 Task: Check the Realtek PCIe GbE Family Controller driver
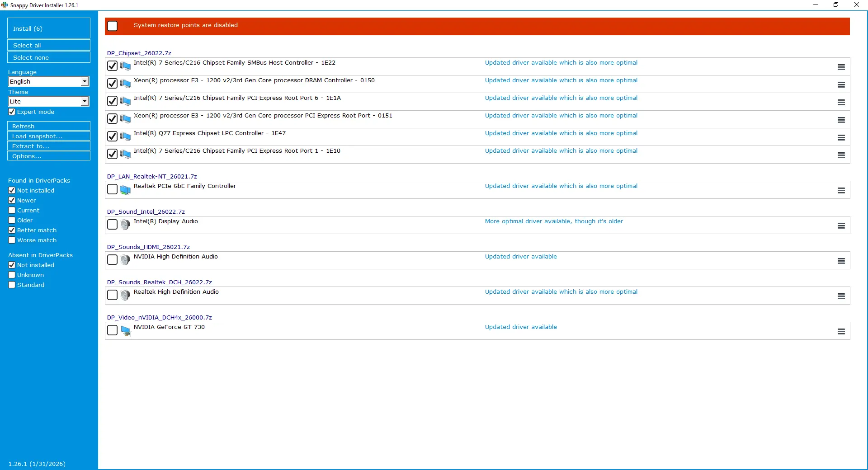click(x=113, y=189)
